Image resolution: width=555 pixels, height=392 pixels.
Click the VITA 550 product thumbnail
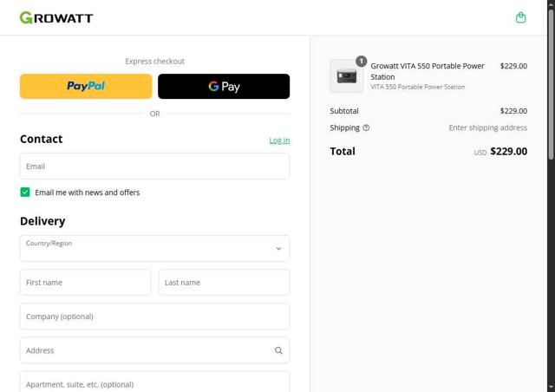coord(347,76)
